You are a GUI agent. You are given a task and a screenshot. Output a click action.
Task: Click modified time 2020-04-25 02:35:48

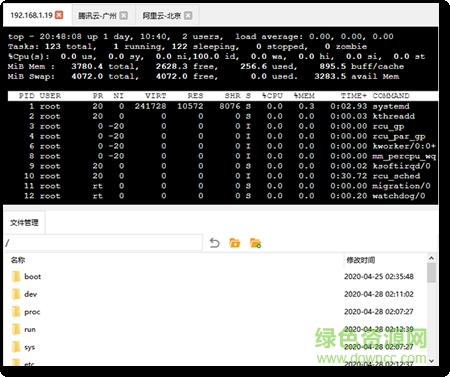click(x=379, y=276)
